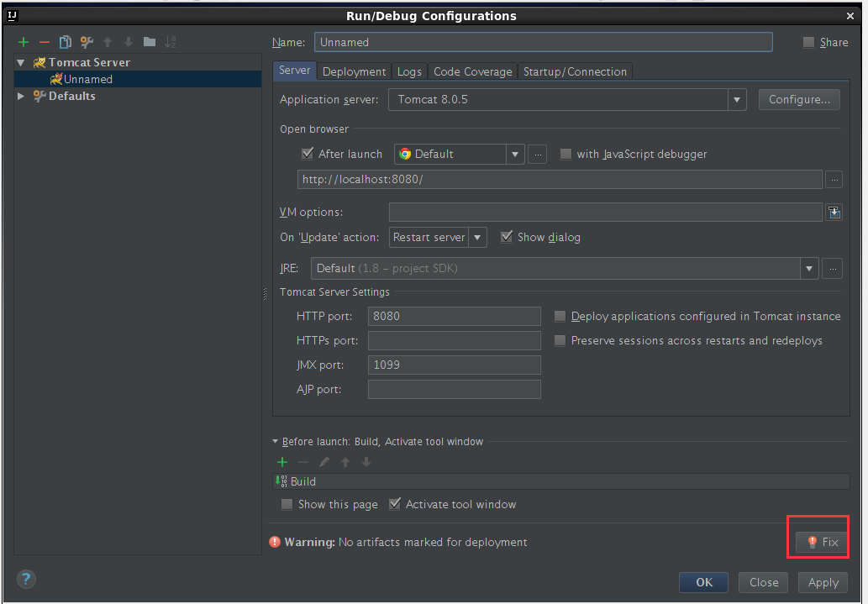
Task: Switch to the Startup/Connection tab
Action: 575,72
